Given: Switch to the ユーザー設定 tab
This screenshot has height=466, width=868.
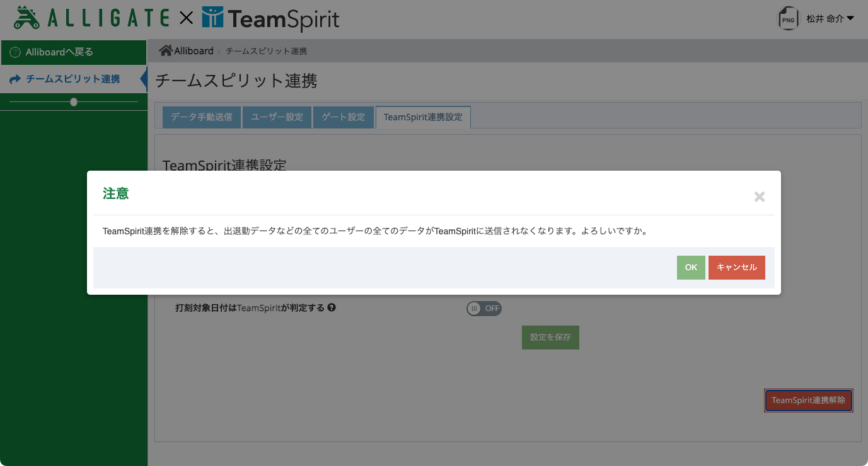Looking at the screenshot, I should coord(277,117).
